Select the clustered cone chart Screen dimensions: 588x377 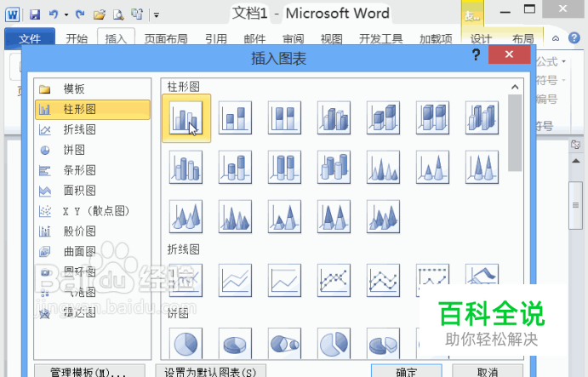click(383, 168)
